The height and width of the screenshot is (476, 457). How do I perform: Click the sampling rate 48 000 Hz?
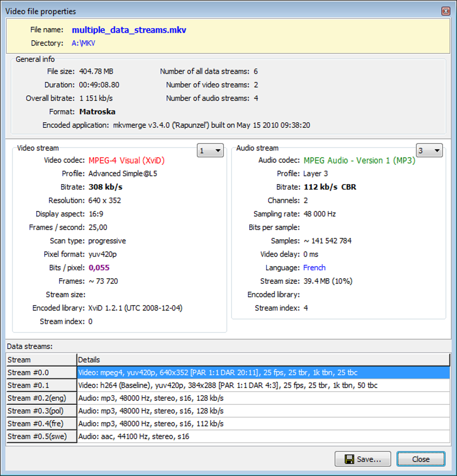tap(319, 214)
